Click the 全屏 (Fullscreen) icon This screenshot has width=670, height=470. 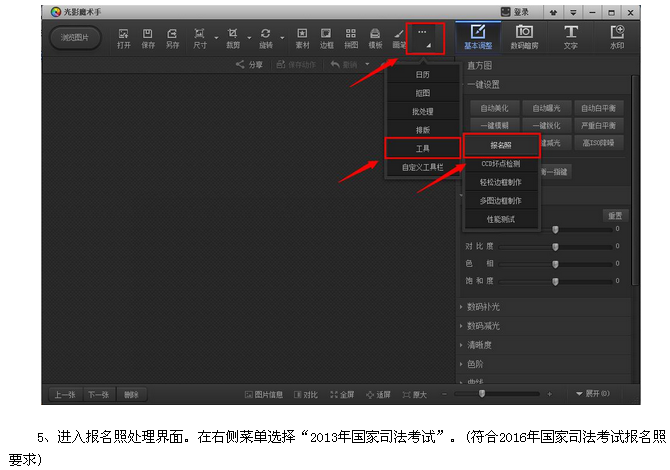(x=334, y=394)
